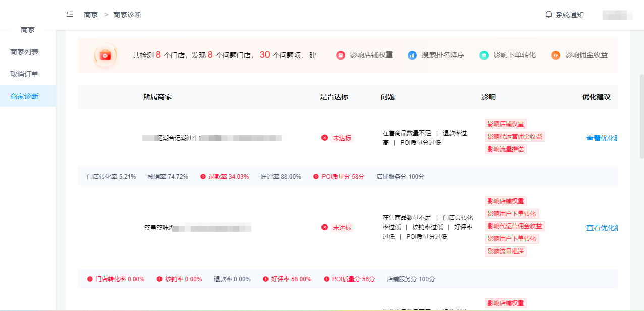Click the 商家 breadcrumb link
Screen dimensions: 644x311
point(91,15)
